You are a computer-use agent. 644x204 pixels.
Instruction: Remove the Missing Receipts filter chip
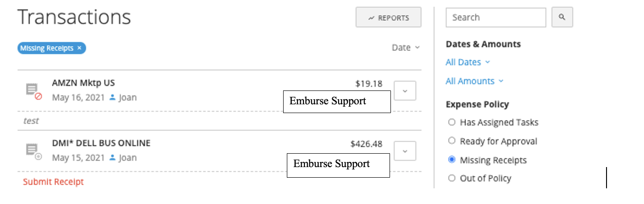pos(80,48)
